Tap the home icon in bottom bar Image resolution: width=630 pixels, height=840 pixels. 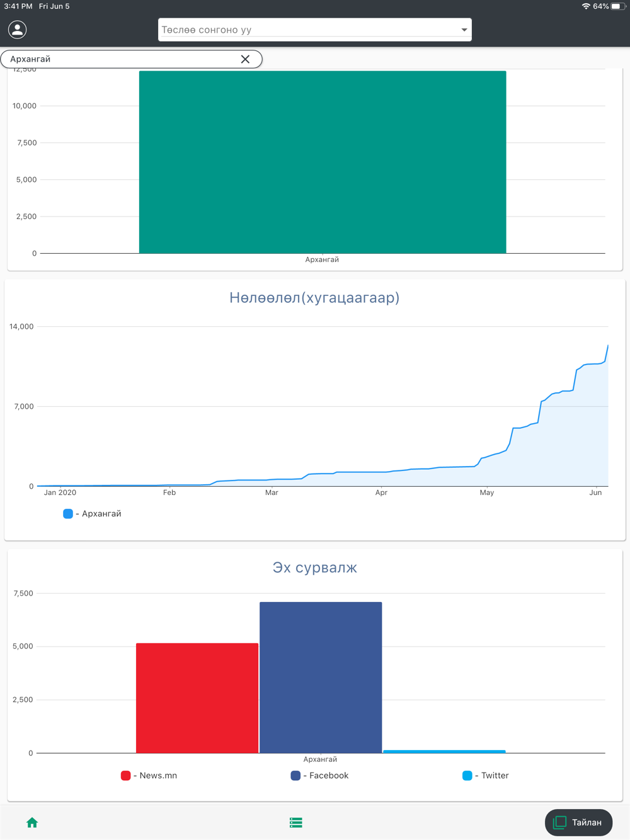(x=32, y=822)
